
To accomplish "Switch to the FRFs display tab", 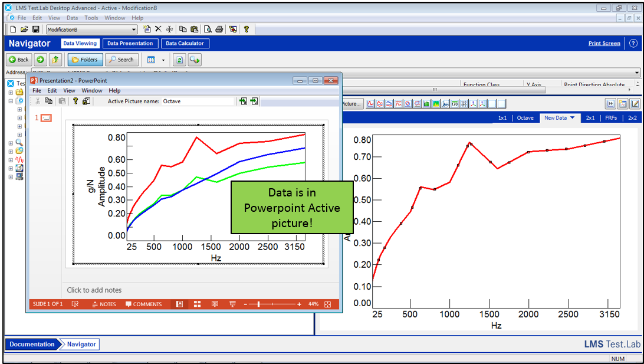I will coord(611,117).
